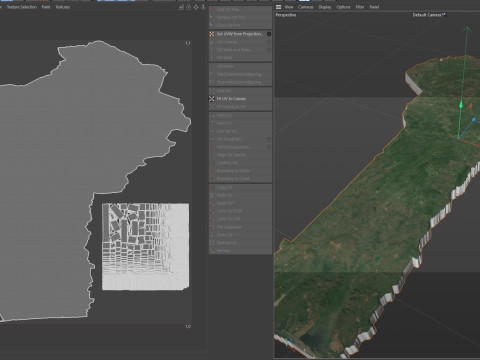Grab the green Y axis arrow handle
This screenshot has width=480, height=360.
[x=461, y=105]
